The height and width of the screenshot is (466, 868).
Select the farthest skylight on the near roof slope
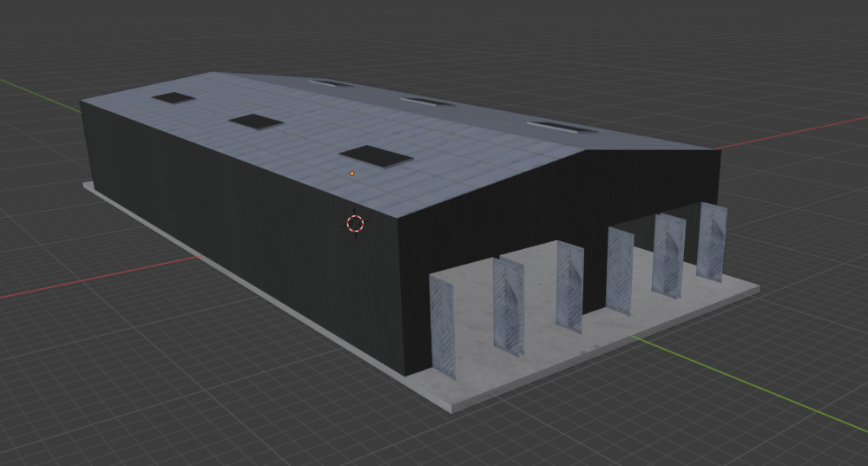pyautogui.click(x=174, y=98)
